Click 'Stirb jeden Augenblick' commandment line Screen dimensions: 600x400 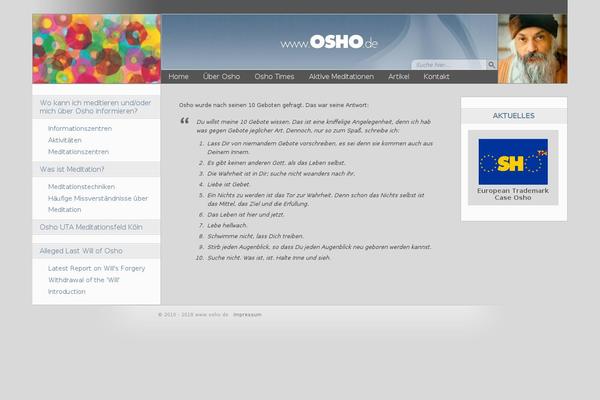point(319,247)
